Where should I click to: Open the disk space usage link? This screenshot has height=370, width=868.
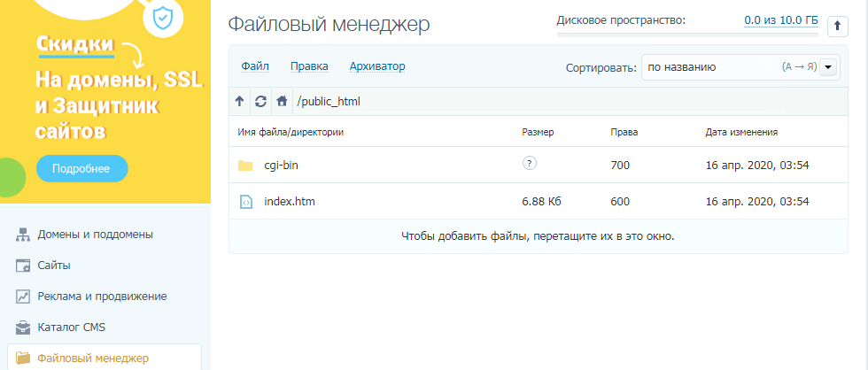click(780, 19)
